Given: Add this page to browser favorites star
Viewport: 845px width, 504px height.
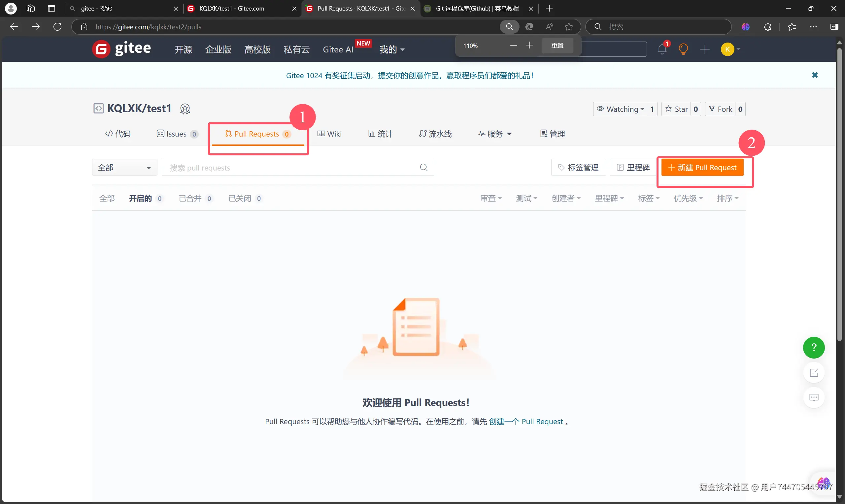Looking at the screenshot, I should coord(569,27).
